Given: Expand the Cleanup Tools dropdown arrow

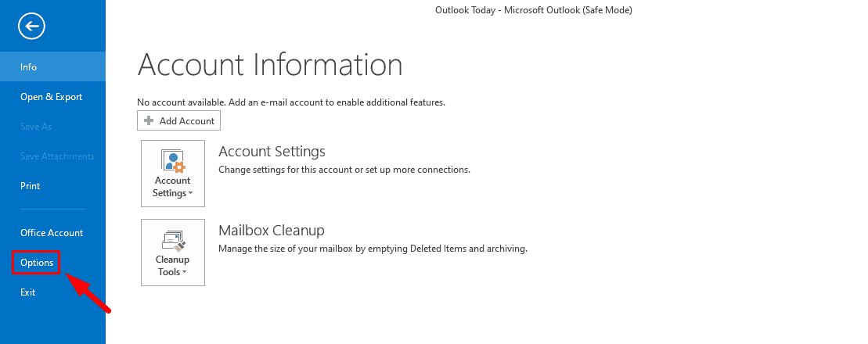Looking at the screenshot, I should pos(185,273).
